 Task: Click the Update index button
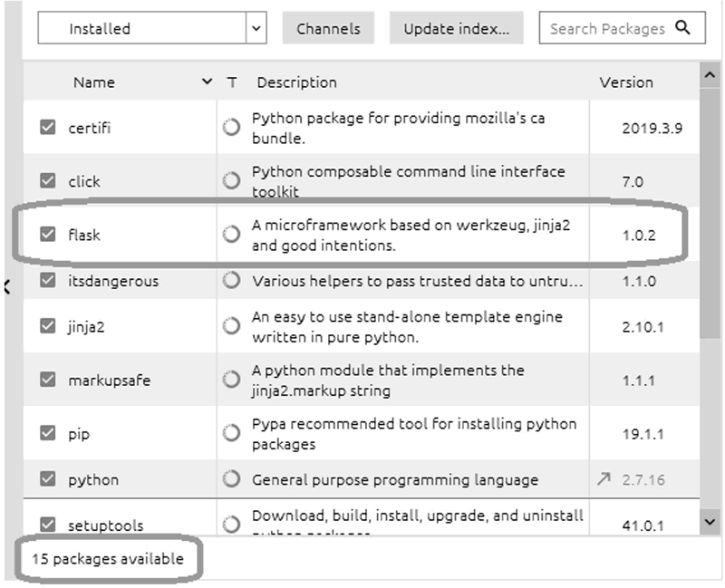pos(457,29)
